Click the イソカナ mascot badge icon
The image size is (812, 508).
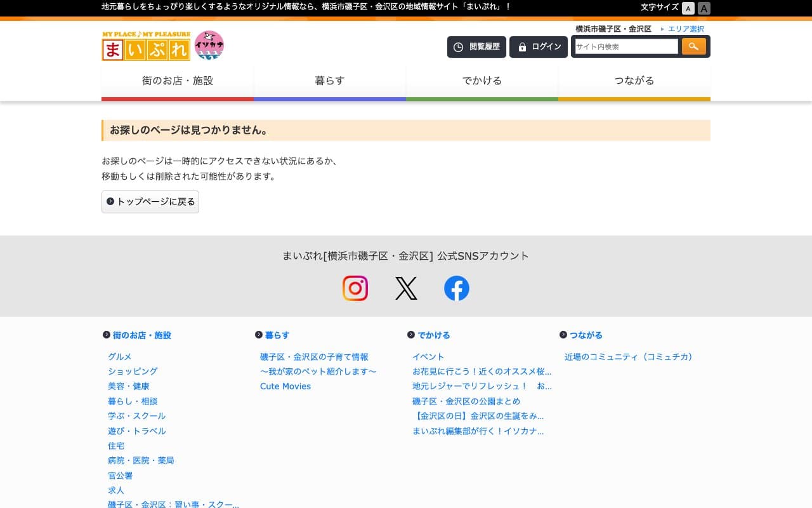tap(209, 44)
